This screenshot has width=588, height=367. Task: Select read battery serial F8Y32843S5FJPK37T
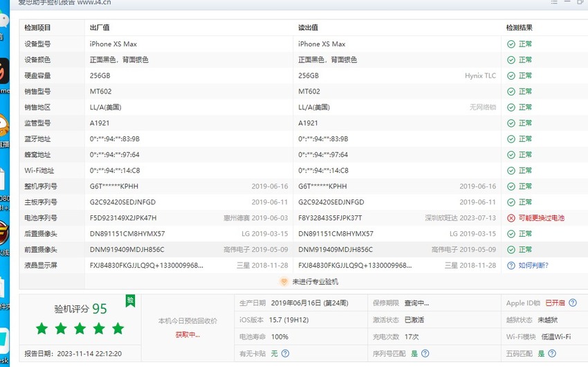[x=330, y=218]
